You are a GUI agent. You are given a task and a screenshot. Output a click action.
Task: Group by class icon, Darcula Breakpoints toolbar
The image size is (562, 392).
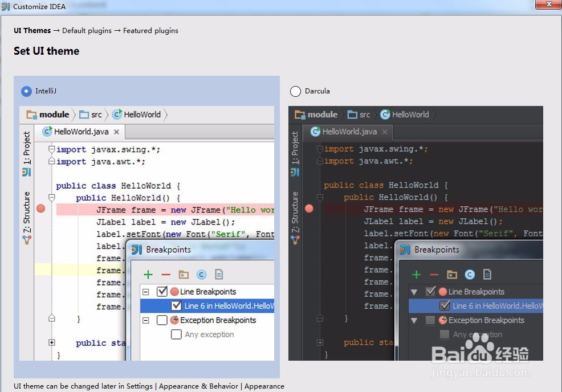click(470, 275)
